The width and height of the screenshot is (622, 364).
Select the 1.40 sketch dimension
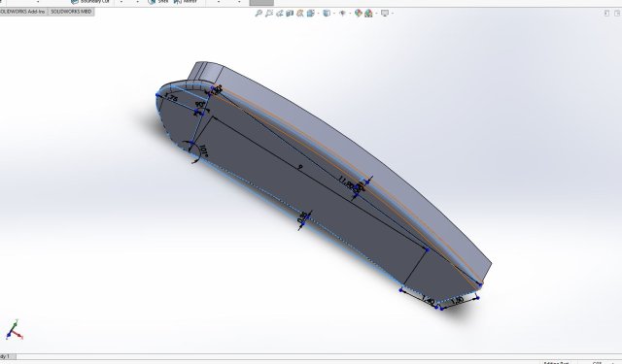(429, 301)
